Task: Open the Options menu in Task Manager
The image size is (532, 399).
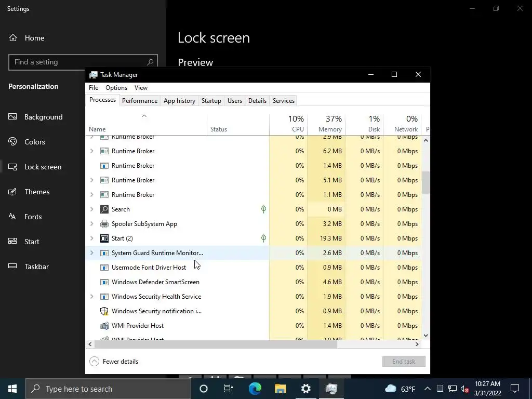Action: [x=116, y=87]
